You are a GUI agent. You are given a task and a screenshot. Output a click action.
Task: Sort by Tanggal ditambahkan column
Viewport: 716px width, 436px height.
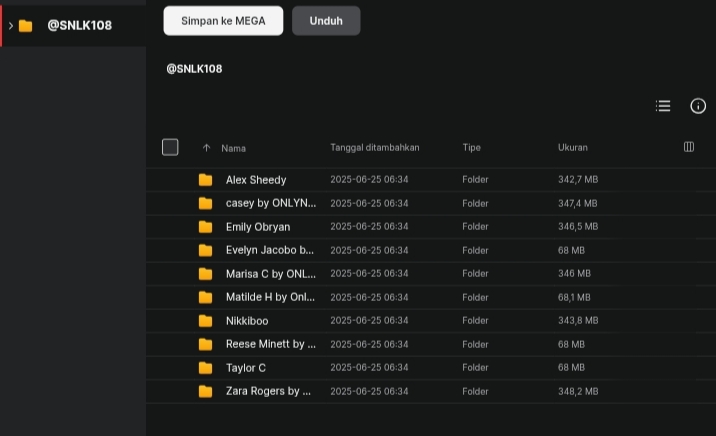tap(374, 147)
